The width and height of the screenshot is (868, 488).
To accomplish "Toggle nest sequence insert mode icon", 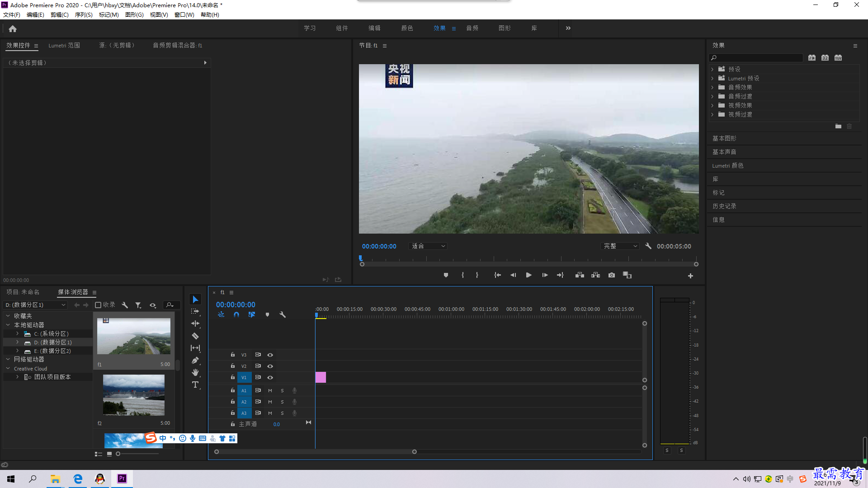I will point(221,314).
